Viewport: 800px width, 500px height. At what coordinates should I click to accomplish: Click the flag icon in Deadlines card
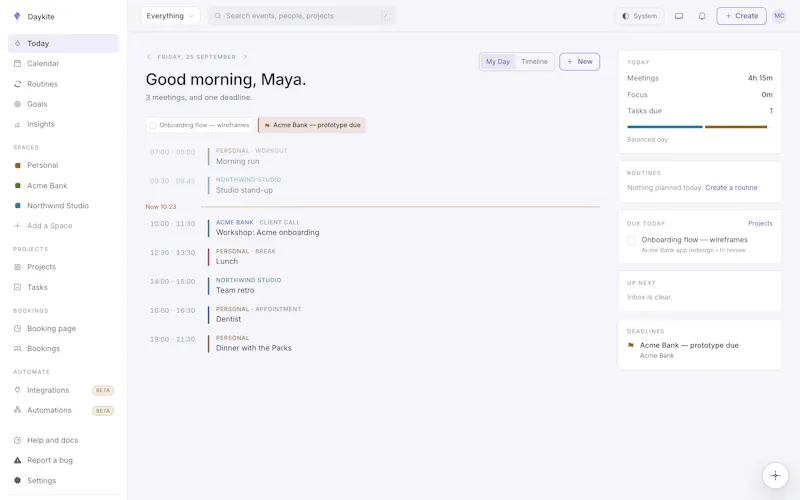click(x=631, y=345)
